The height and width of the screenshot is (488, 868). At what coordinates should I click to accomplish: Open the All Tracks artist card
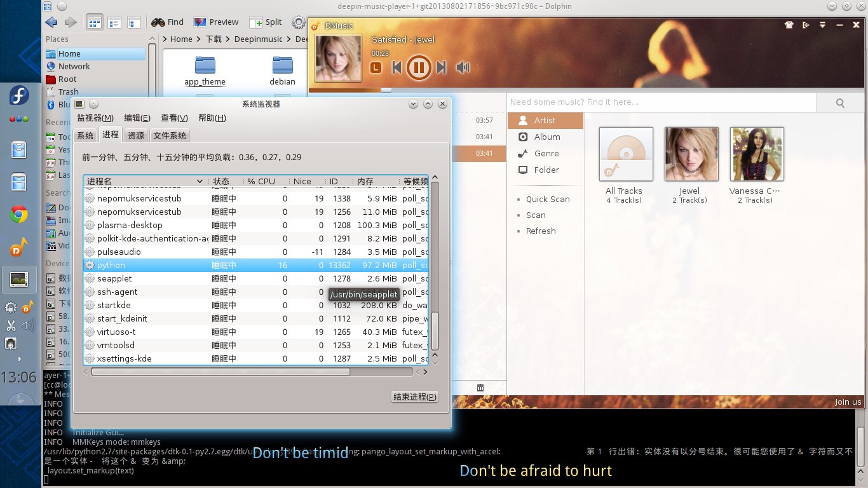point(626,165)
